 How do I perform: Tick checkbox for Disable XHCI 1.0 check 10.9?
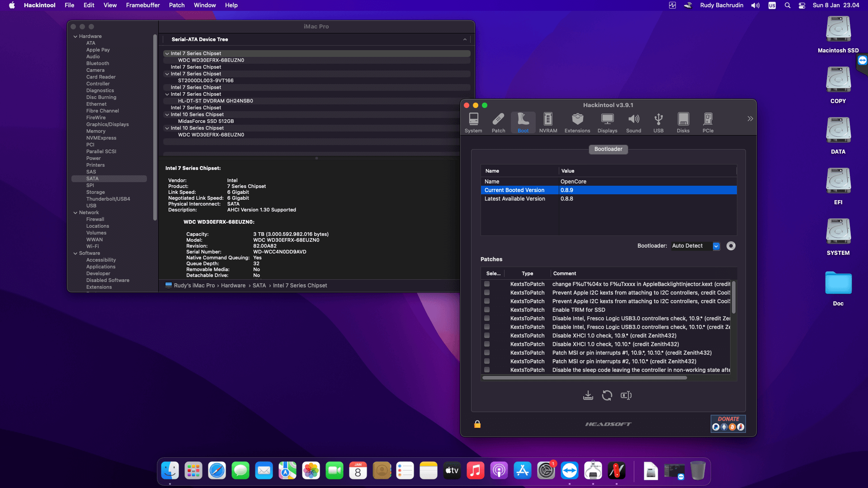[487, 336]
